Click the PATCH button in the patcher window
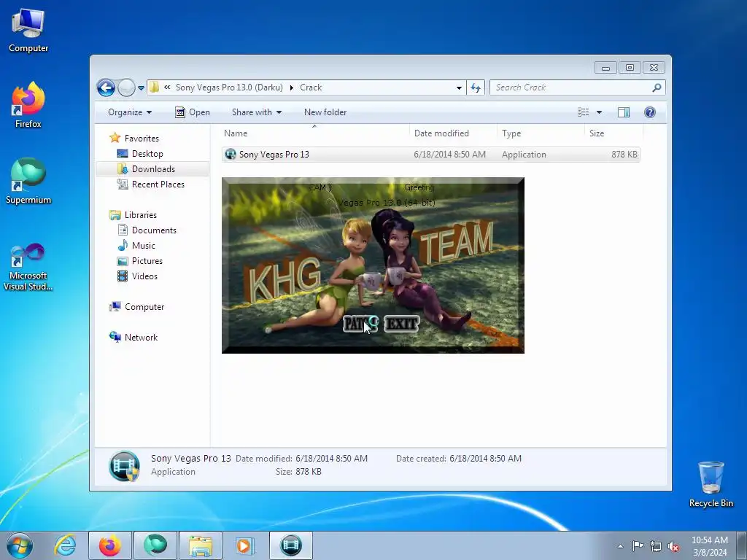The width and height of the screenshot is (747, 560). [360, 324]
